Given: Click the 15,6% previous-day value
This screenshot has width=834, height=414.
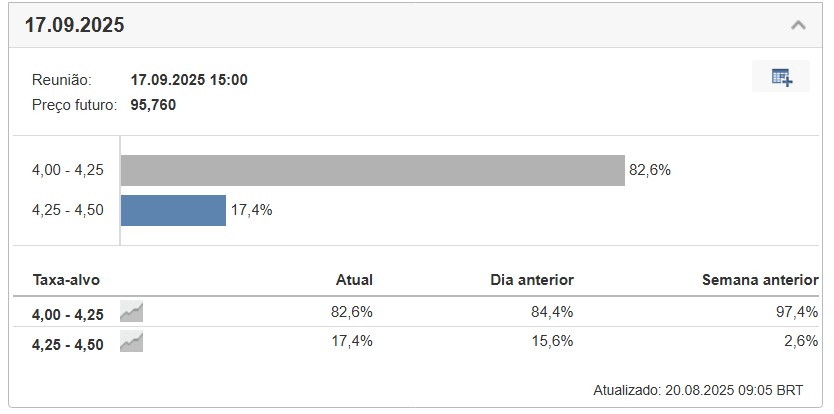Looking at the screenshot, I should point(552,341).
